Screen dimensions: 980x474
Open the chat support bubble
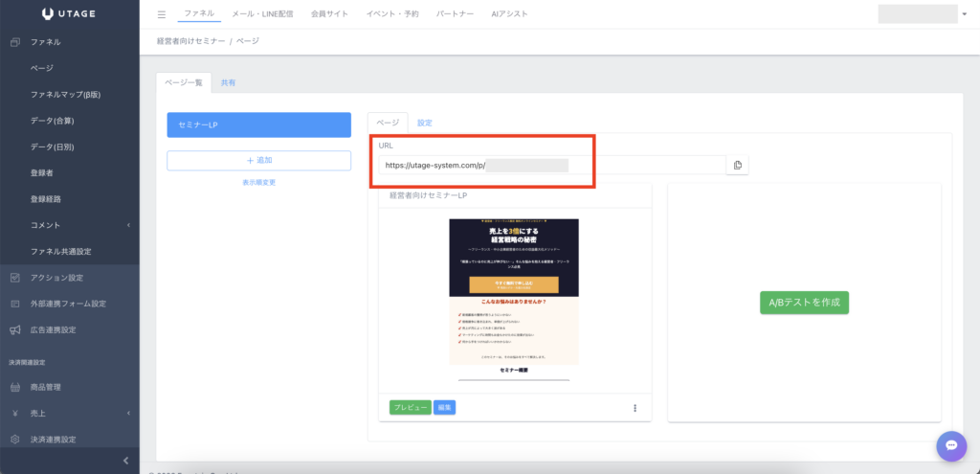pos(950,445)
